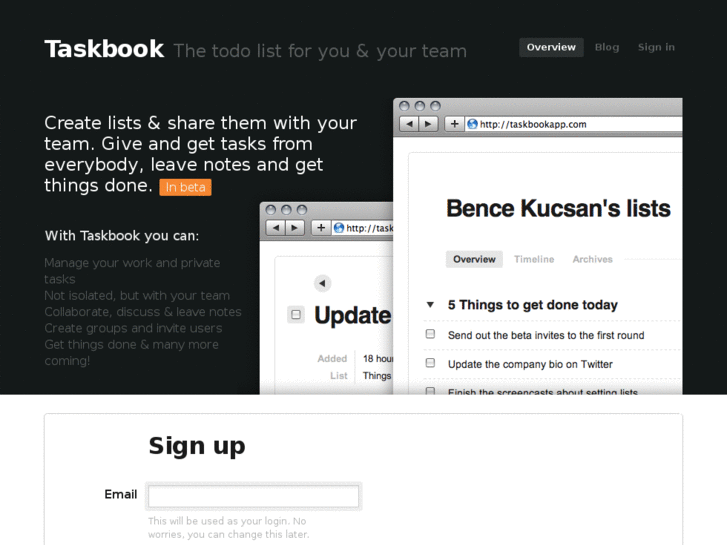
Task: Click the 'Bence Kucsan's lists' heading
Action: (x=558, y=208)
